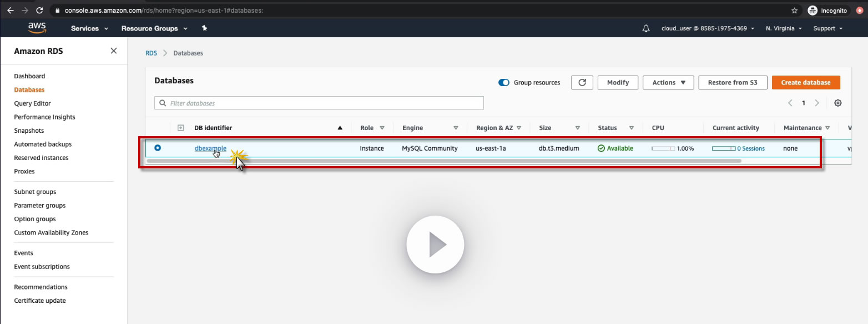The width and height of the screenshot is (868, 324).
Task: Open Custom Availability Zones in sidebar
Action: click(51, 233)
